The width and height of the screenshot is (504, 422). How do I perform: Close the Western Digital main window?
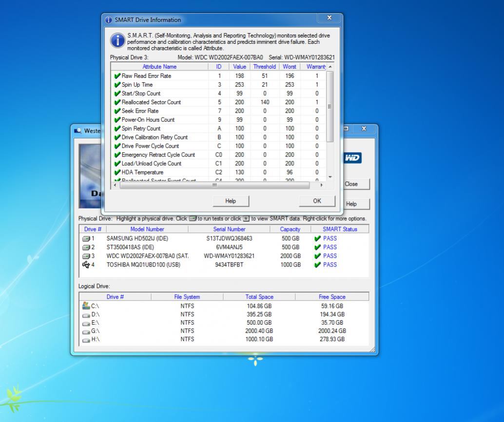tap(364, 129)
